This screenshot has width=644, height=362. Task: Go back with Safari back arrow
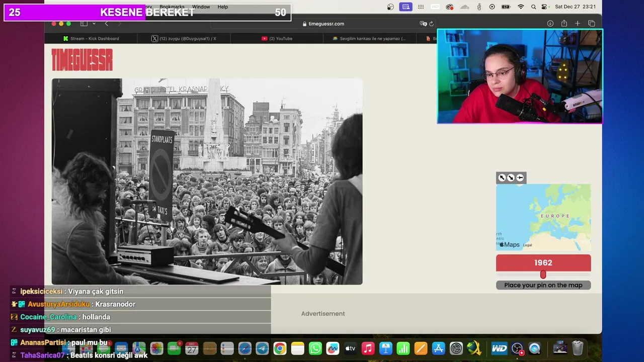[106, 24]
